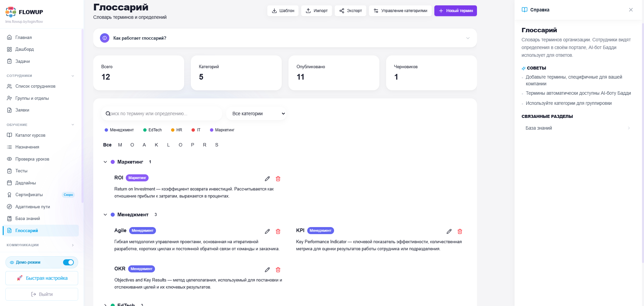
Task: Edit the OKR term pencil icon
Action: pyautogui.click(x=267, y=270)
